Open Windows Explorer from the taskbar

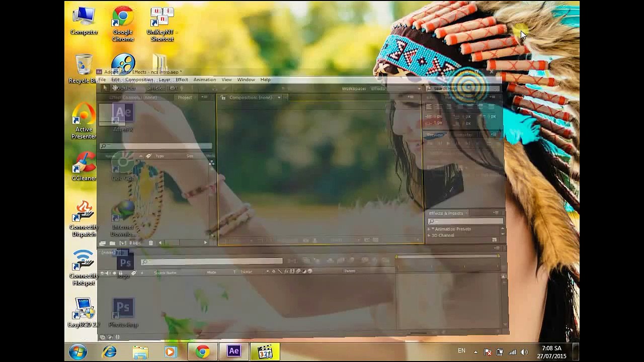click(x=140, y=351)
